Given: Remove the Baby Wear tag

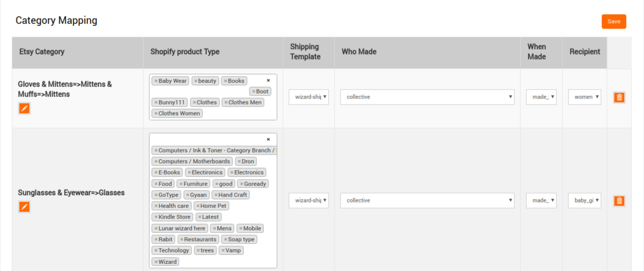Looking at the screenshot, I should coord(156,81).
